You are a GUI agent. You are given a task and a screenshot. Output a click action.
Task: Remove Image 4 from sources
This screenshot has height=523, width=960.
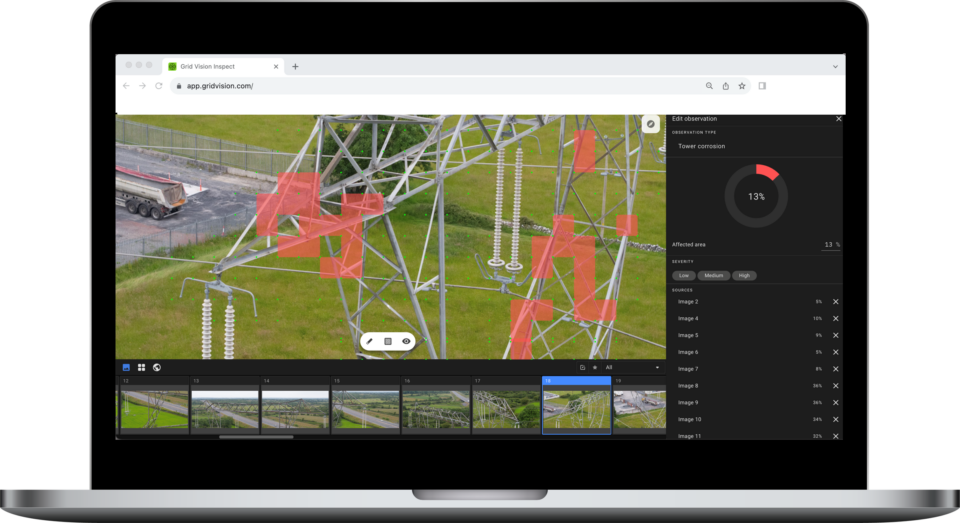[836, 318]
